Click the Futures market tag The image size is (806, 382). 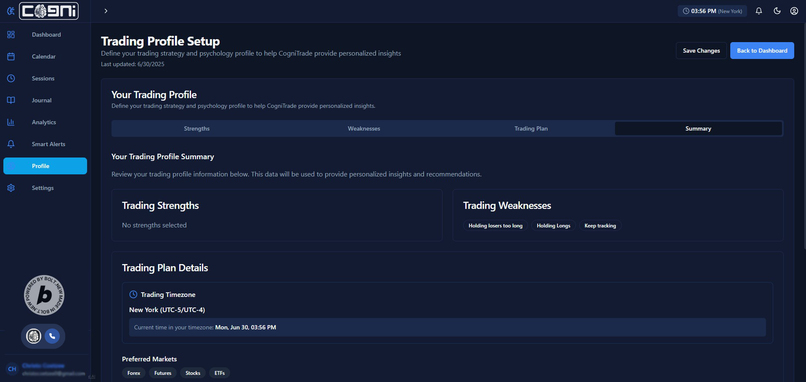pos(163,373)
